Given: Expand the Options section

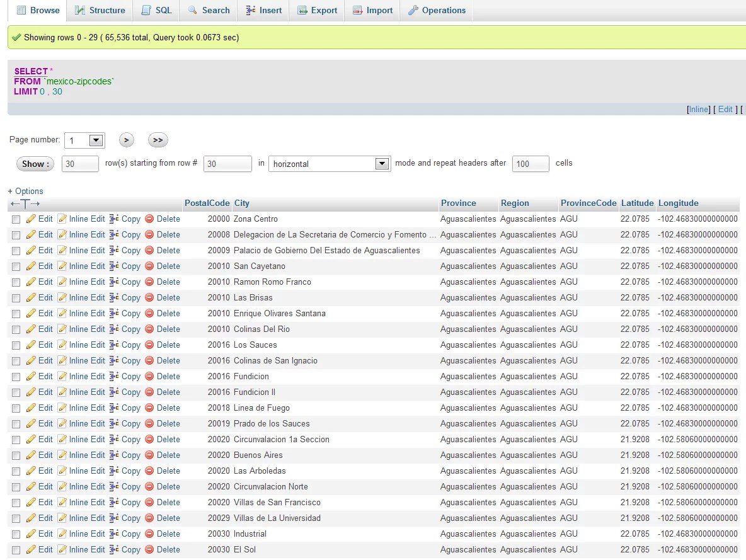Looking at the screenshot, I should pos(25,191).
